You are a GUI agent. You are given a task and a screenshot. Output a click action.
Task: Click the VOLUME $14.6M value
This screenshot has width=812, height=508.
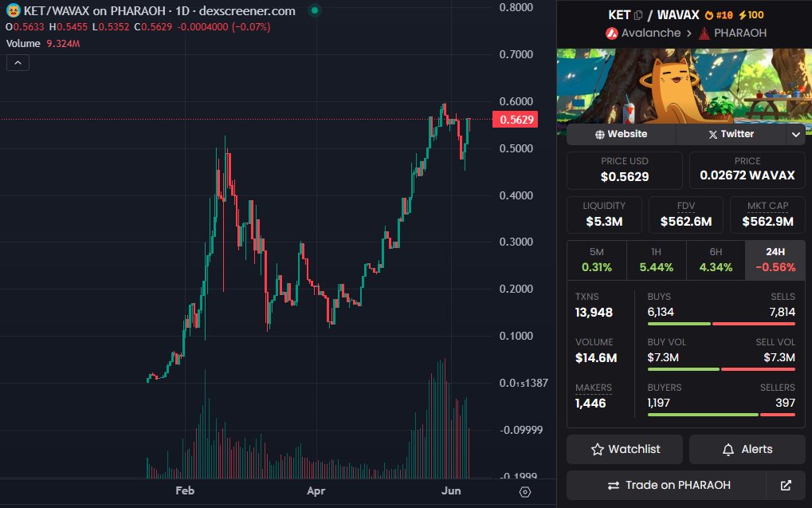[x=596, y=357]
